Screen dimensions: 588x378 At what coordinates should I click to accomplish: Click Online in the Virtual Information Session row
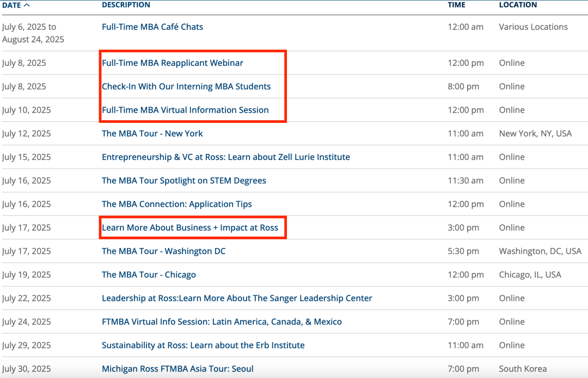click(512, 110)
